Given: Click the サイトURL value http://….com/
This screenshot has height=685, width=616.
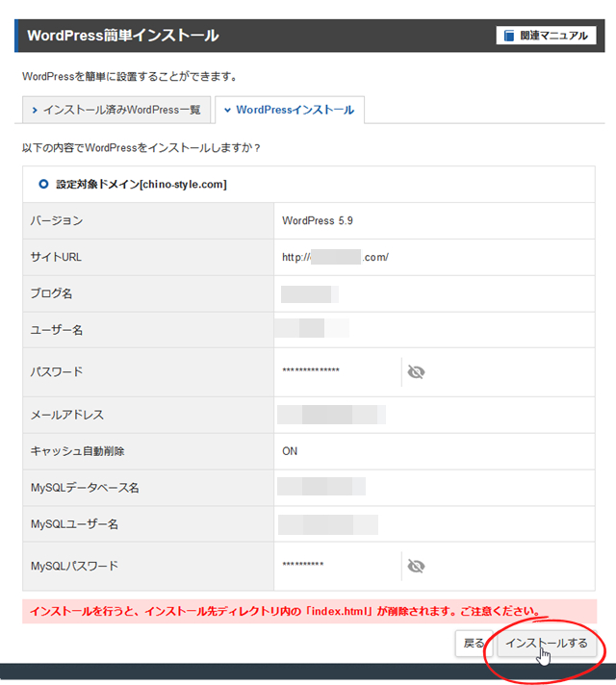Looking at the screenshot, I should pos(335,257).
